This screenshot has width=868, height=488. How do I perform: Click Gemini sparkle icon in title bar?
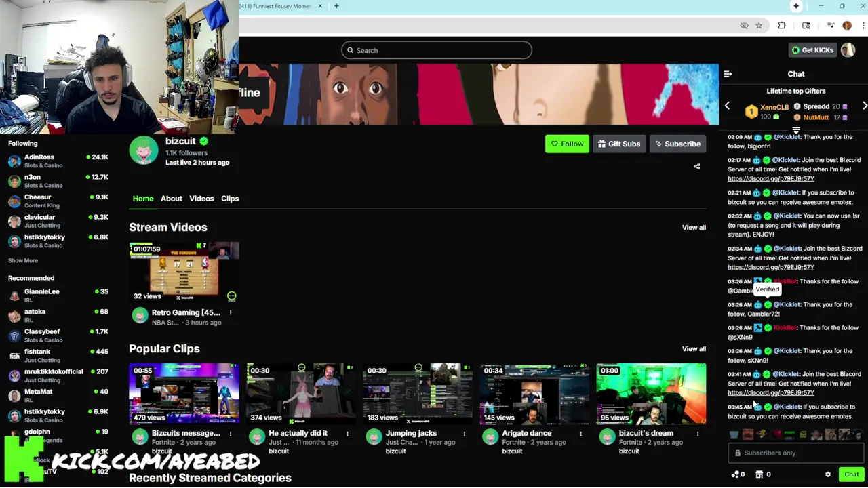point(796,6)
